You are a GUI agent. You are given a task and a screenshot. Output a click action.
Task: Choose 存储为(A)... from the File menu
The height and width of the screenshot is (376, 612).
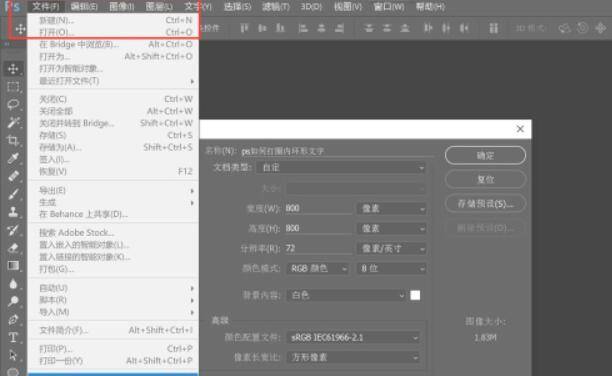[x=114, y=148]
